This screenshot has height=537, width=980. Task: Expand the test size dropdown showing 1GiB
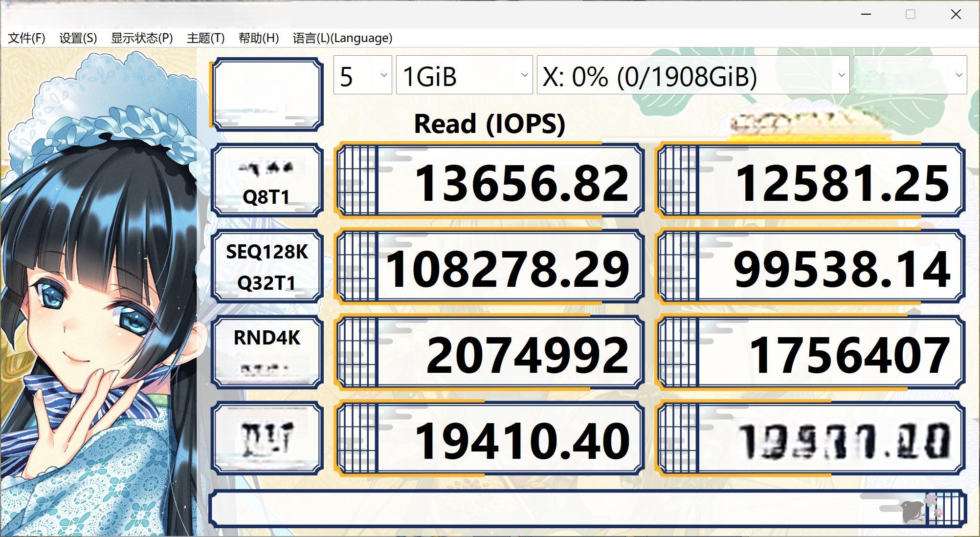pyautogui.click(x=464, y=75)
